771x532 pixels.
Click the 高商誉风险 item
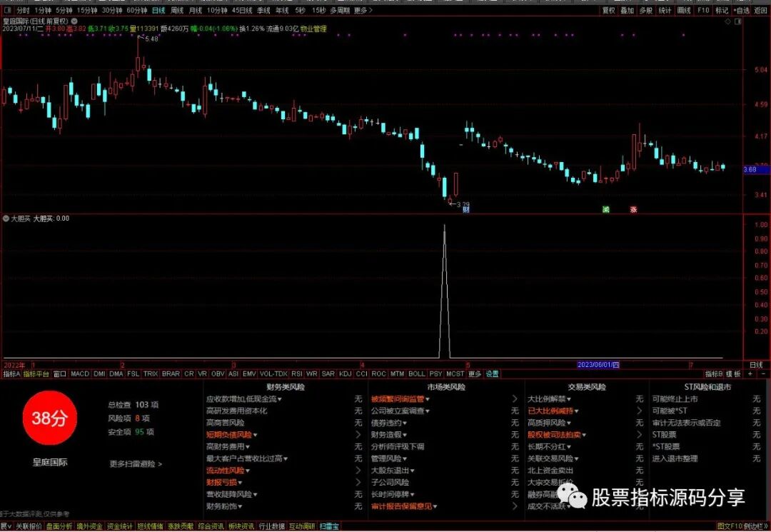[x=225, y=423]
